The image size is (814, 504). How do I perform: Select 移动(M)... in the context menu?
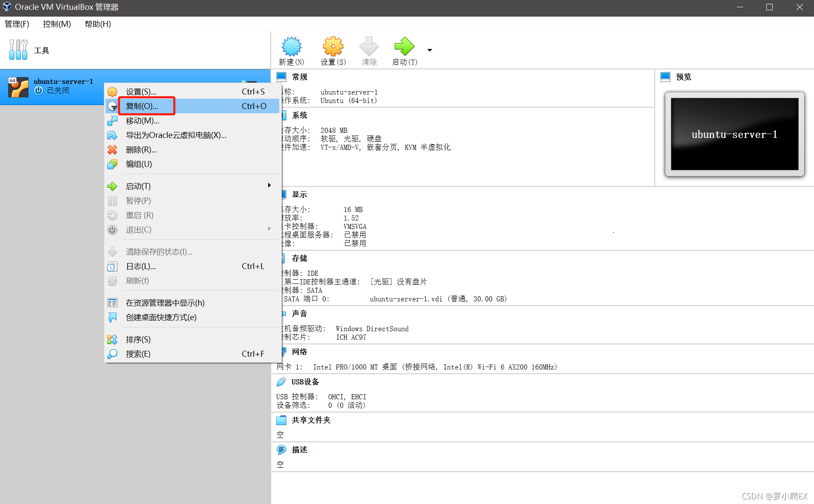(x=192, y=121)
